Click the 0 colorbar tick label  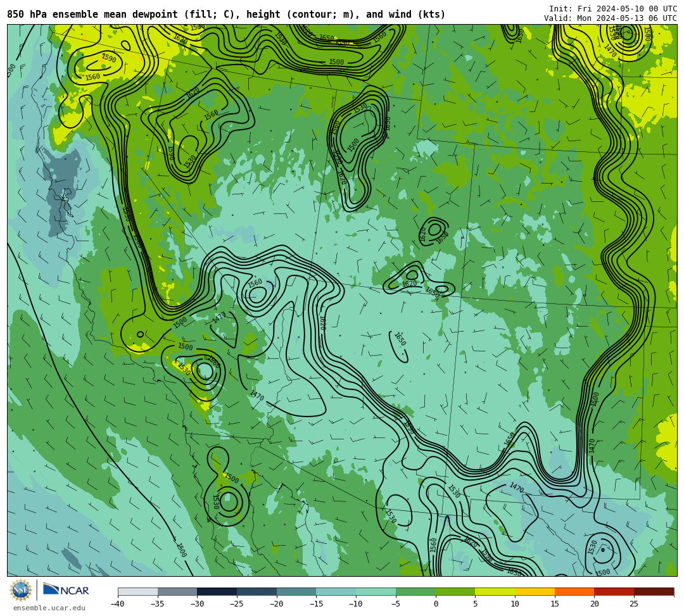tap(436, 604)
